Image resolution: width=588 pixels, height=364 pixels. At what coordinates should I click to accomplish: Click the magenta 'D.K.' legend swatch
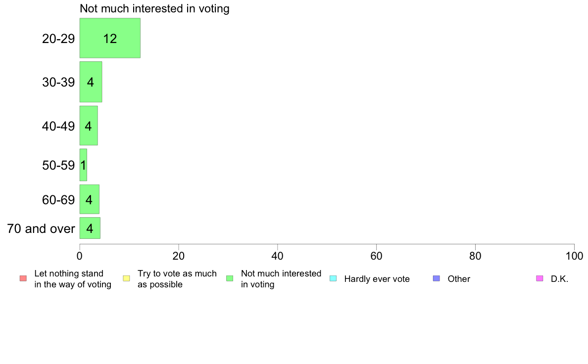(x=539, y=278)
